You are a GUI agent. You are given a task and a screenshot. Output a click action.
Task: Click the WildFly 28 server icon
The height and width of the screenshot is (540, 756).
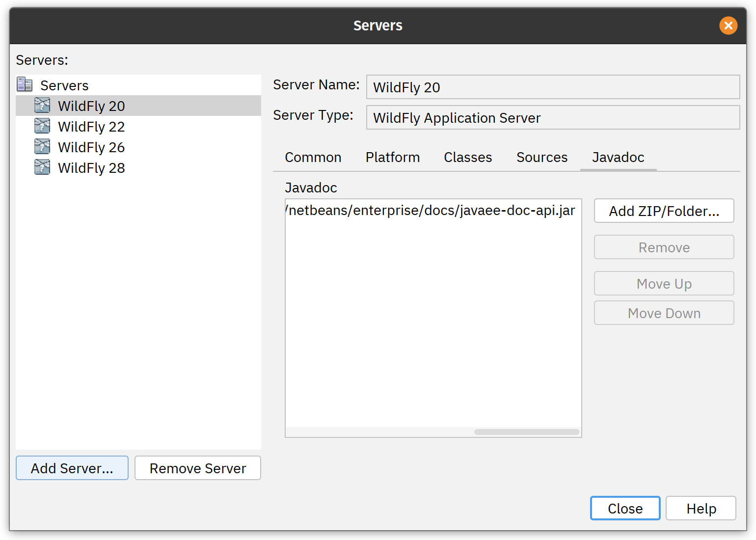coord(42,167)
